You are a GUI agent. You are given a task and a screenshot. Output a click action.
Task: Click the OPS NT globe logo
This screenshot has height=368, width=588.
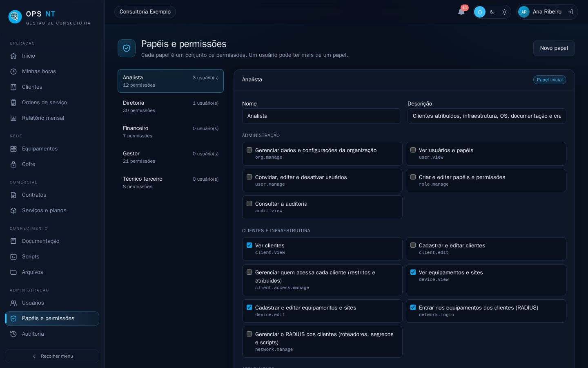[15, 17]
